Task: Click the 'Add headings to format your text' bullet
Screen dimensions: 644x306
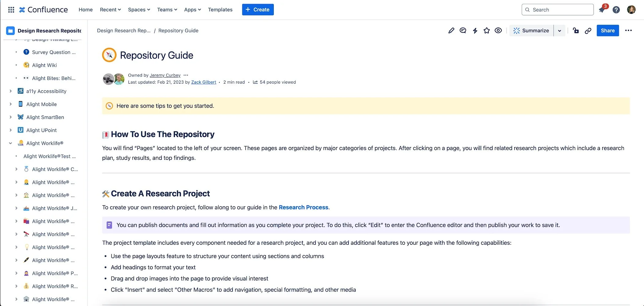Action: click(153, 267)
